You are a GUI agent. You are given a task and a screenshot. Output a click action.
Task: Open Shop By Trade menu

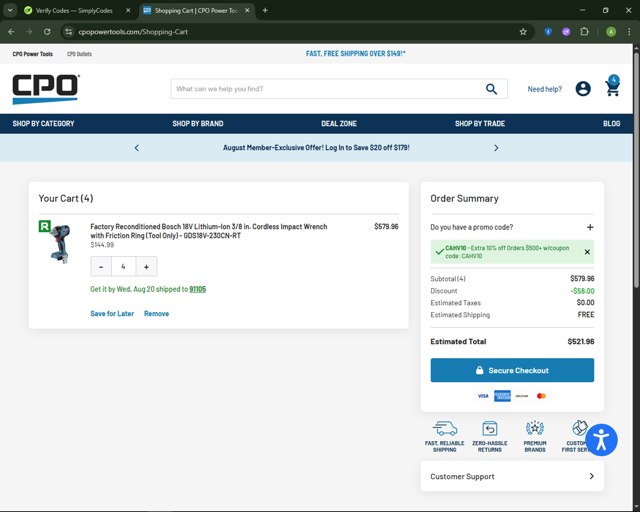tap(480, 123)
